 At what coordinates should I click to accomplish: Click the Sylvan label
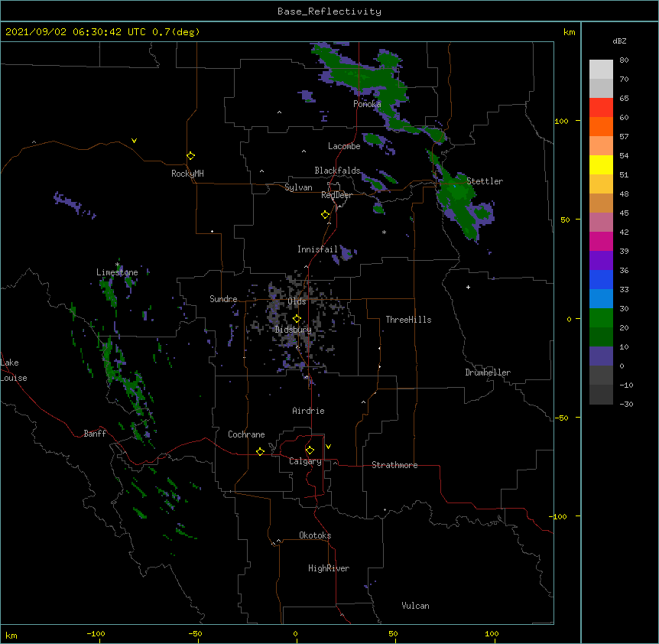pos(298,187)
